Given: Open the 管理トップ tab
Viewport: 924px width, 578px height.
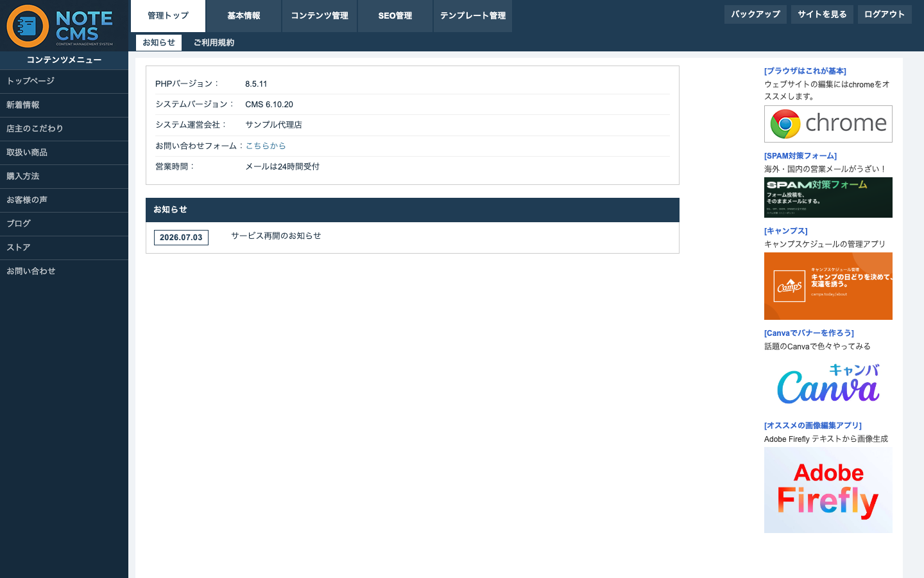Looking at the screenshot, I should 168,16.
